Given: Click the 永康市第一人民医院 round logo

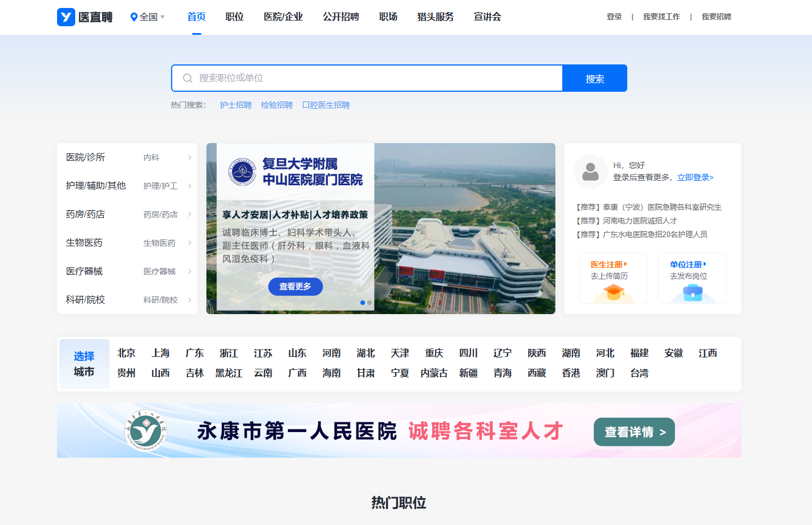Looking at the screenshot, I should click(146, 430).
